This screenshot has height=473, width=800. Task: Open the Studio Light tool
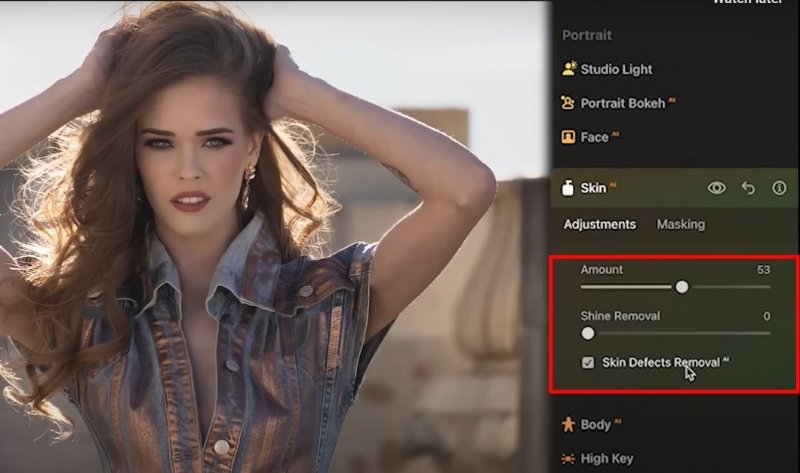607,69
